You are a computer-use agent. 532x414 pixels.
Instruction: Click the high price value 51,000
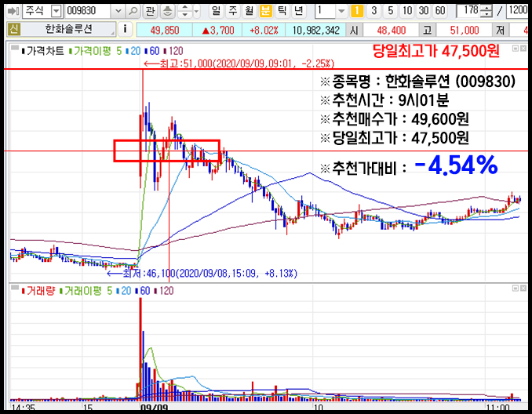tap(465, 30)
